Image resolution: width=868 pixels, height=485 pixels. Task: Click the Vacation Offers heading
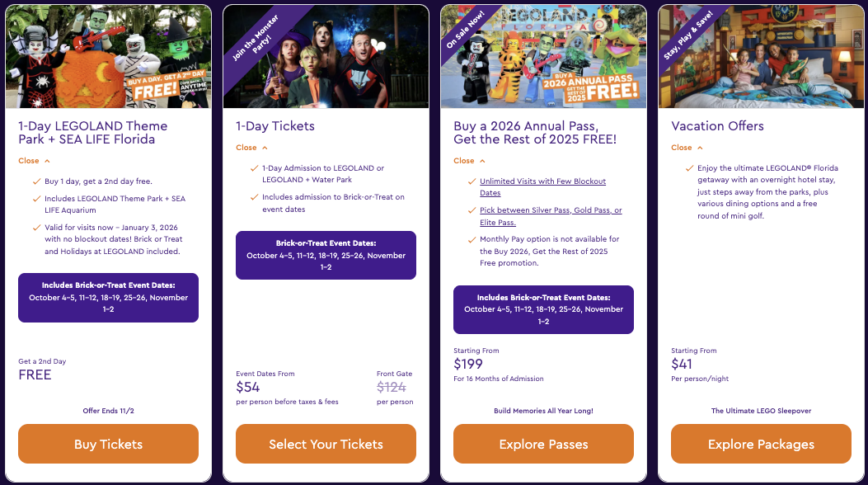click(x=717, y=126)
